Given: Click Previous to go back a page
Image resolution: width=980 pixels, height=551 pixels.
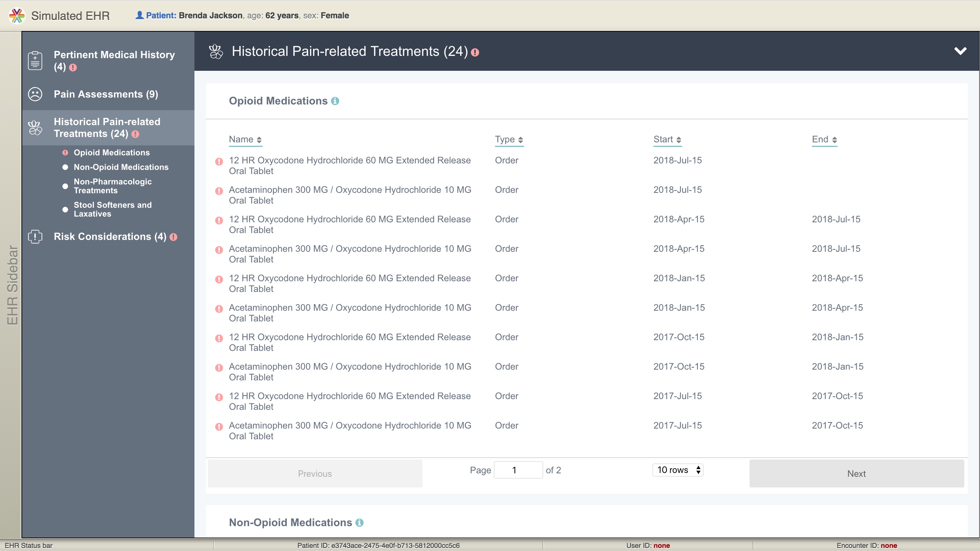Looking at the screenshot, I should point(315,474).
